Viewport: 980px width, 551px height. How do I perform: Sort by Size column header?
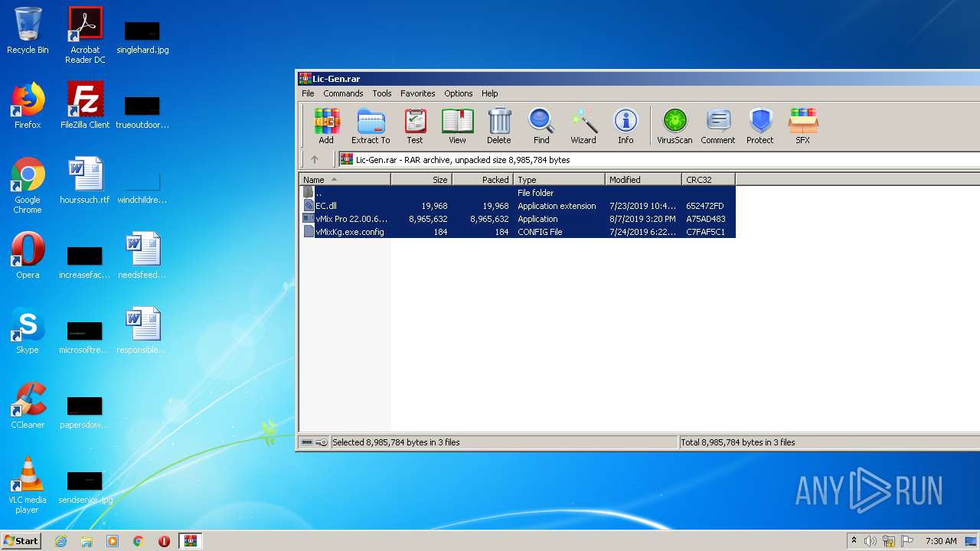click(x=421, y=180)
